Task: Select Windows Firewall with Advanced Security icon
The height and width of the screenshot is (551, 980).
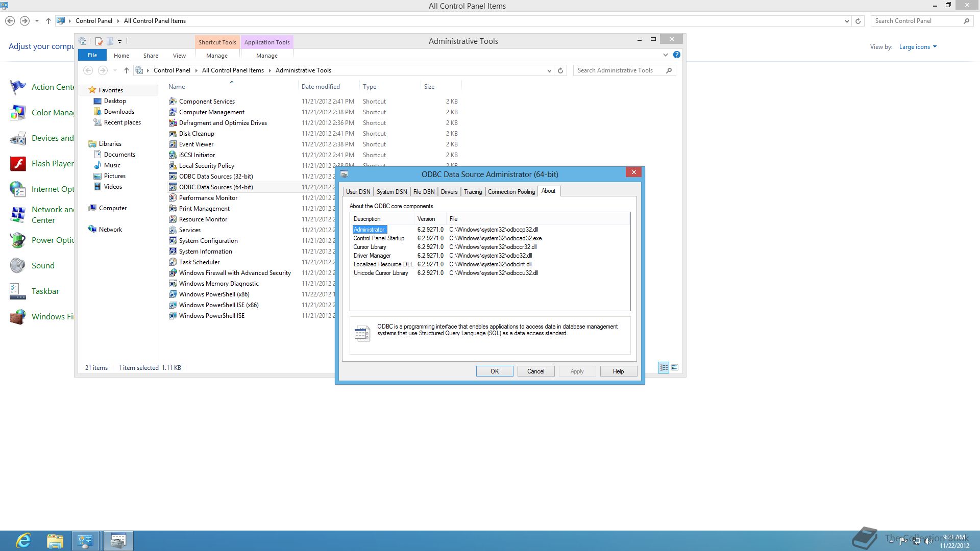Action: pos(173,273)
